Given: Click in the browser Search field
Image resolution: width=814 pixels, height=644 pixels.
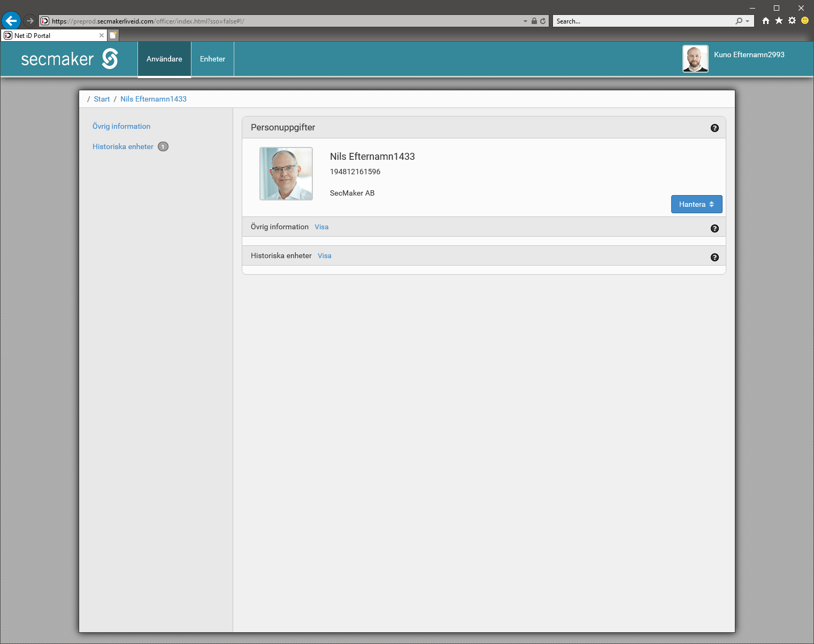Looking at the screenshot, I should [x=642, y=21].
